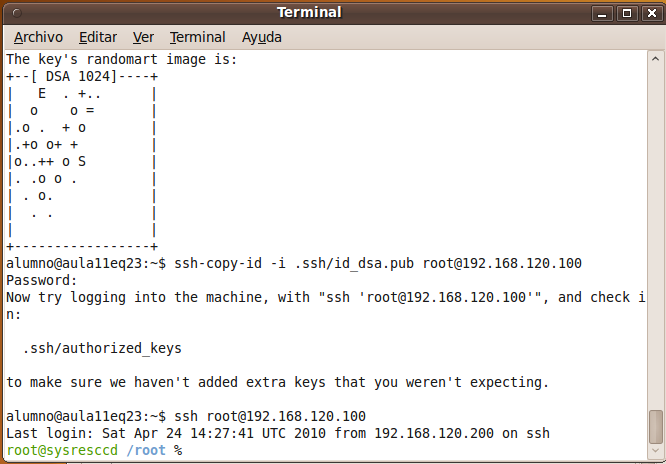The width and height of the screenshot is (666, 464).
Task: Click the 'ssh root@192.168.120.100' command line
Action: click(186, 416)
